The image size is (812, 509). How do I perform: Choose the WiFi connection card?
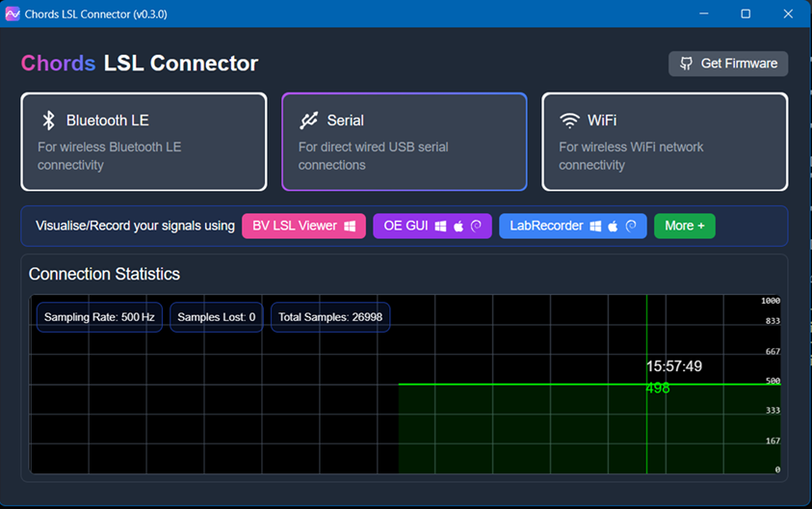[665, 142]
